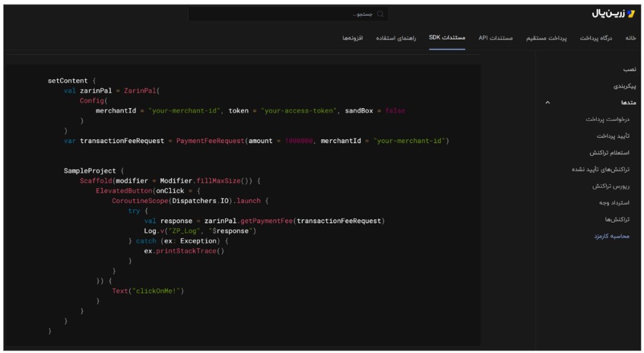Click ex.printStackTrace() in code
The image size is (644, 353).
pyautogui.click(x=184, y=250)
